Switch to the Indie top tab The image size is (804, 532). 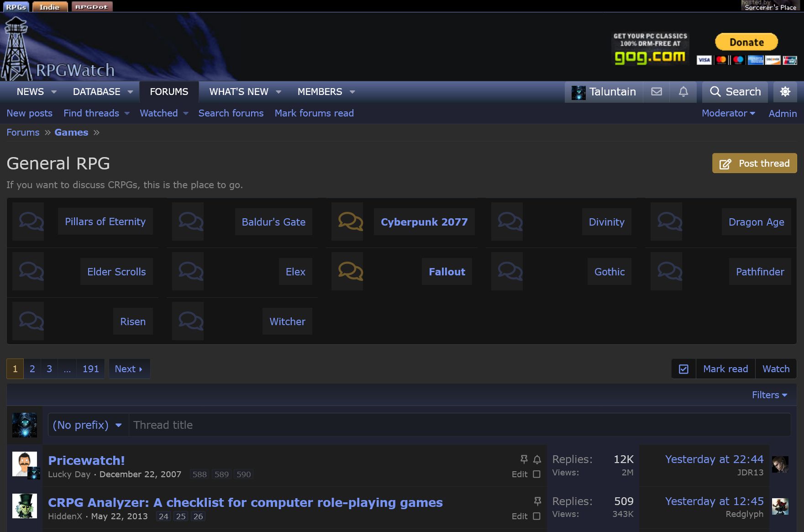click(x=50, y=6)
